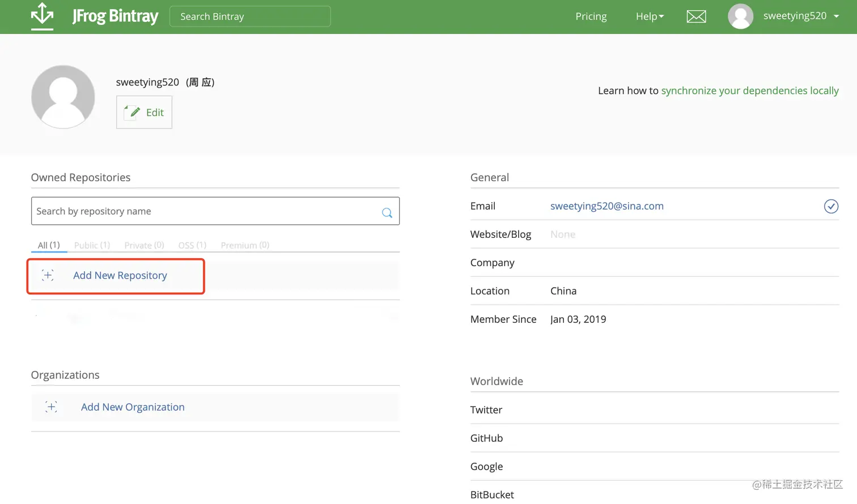Click the Google row under Worldwide
The image size is (857, 504).
point(655,466)
